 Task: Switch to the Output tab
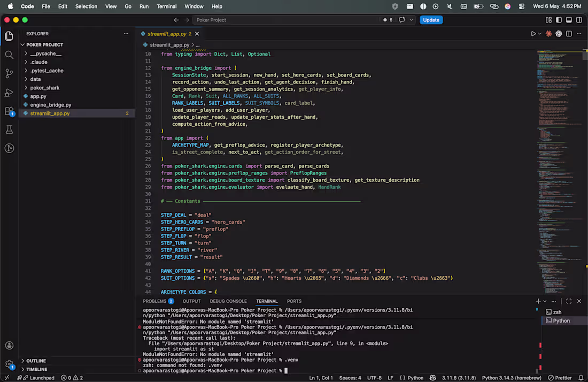pyautogui.click(x=191, y=301)
